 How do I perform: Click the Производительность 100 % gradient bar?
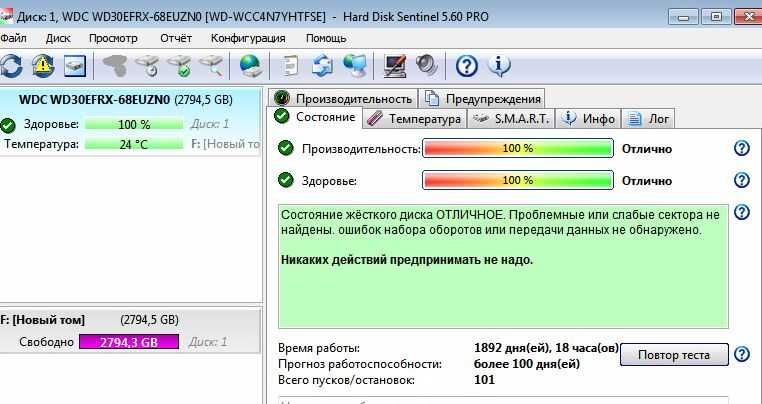tap(518, 148)
